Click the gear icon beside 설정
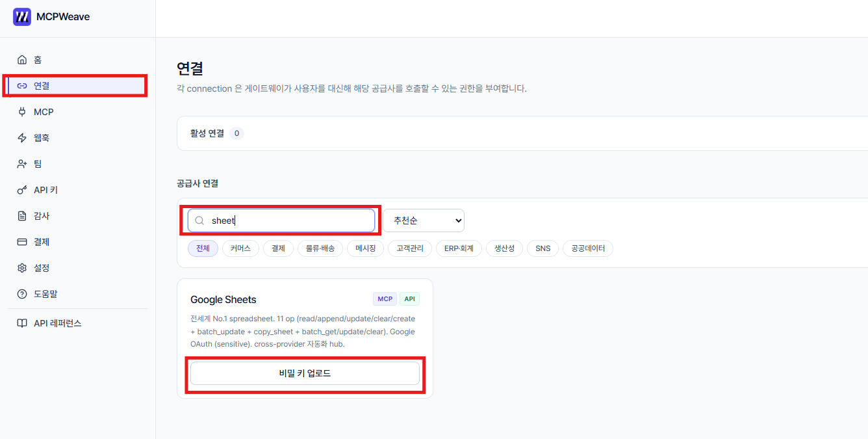 click(22, 268)
